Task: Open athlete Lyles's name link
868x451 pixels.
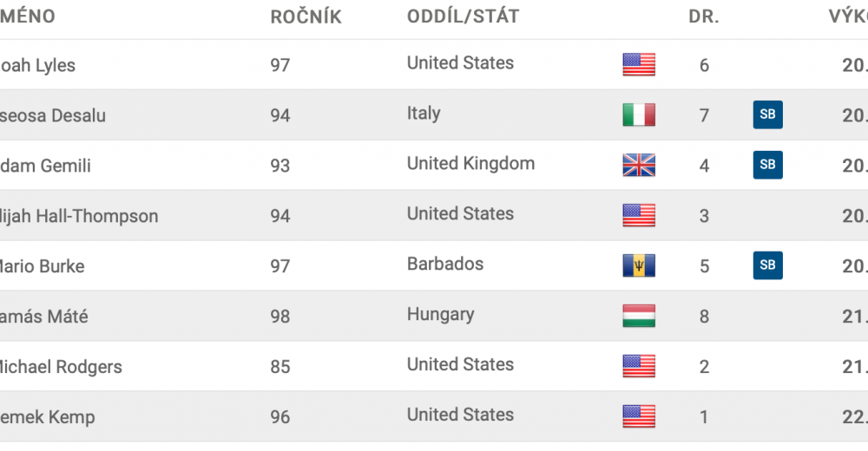Action: [37, 65]
